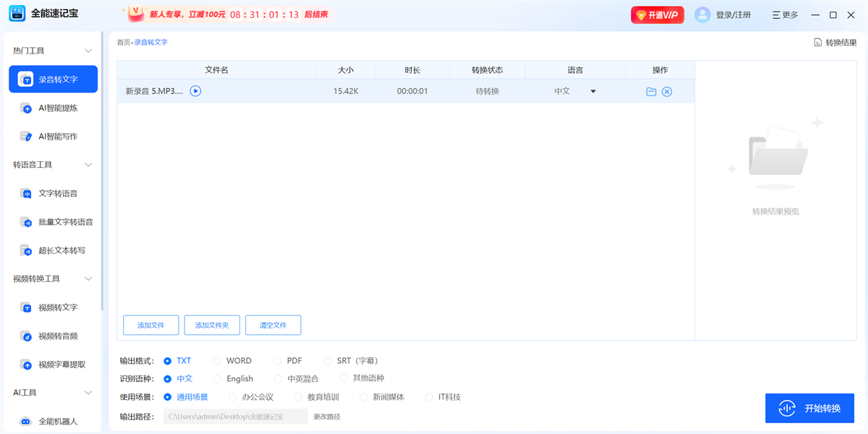
Task: Open 文字转语音 tool in sidebar
Action: point(57,193)
